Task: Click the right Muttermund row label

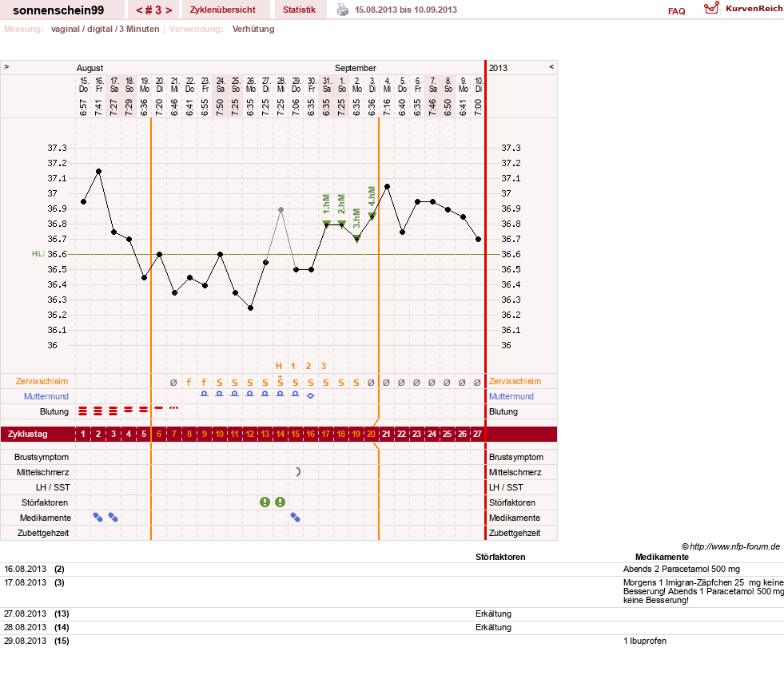Action: click(511, 396)
